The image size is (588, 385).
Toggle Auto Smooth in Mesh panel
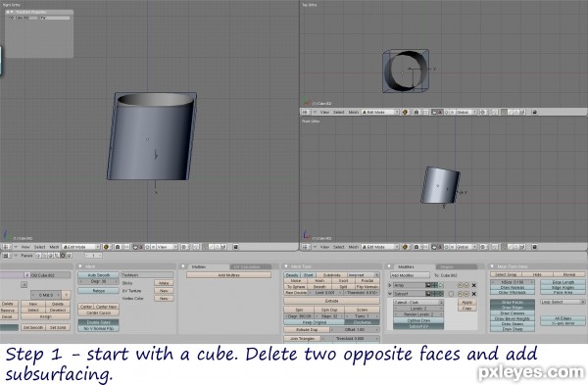click(99, 275)
